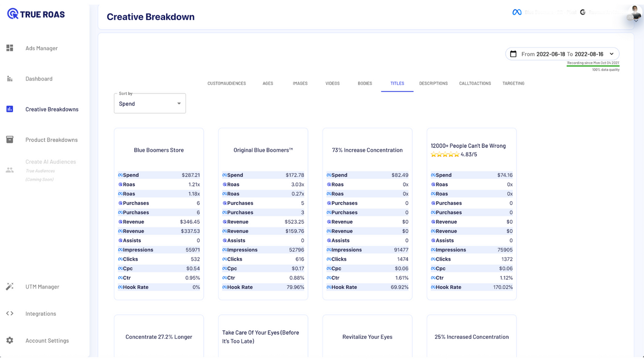The height and width of the screenshot is (362, 644).
Task: Click the 4.83/5 star rating text
Action: (469, 154)
